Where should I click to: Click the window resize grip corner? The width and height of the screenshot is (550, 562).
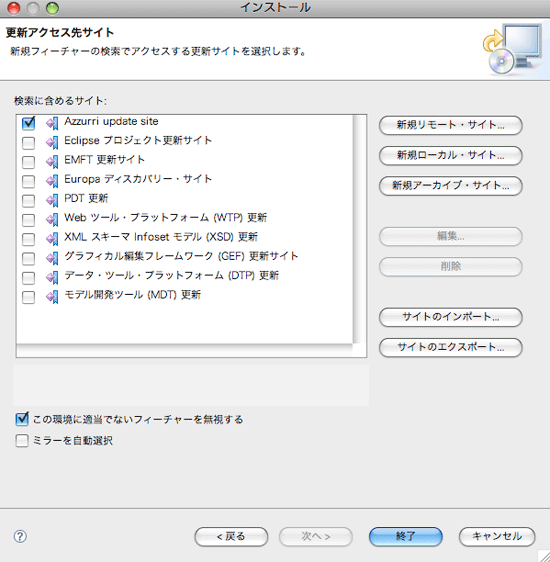tap(544, 556)
